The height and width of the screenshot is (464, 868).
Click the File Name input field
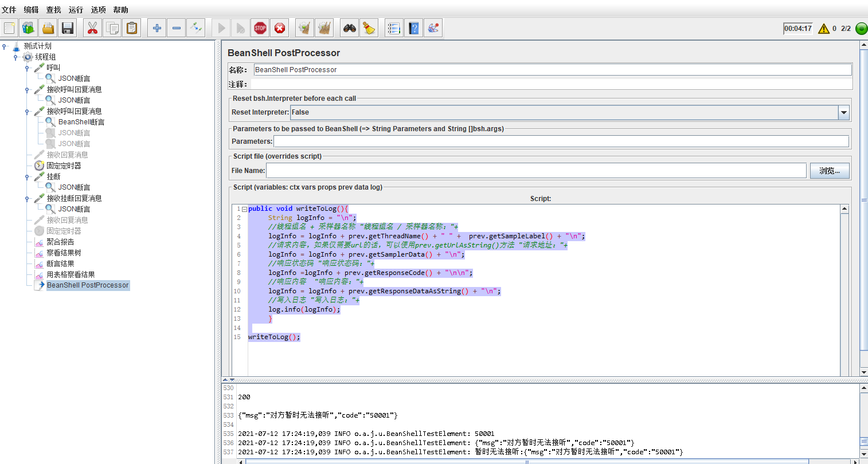click(537, 171)
